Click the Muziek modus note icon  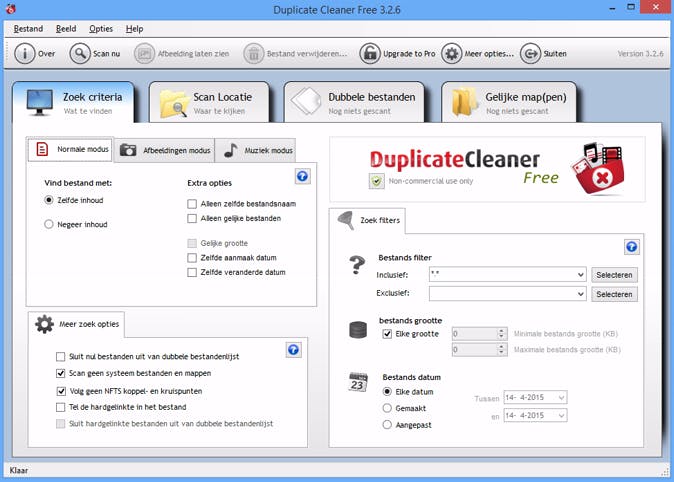click(231, 150)
